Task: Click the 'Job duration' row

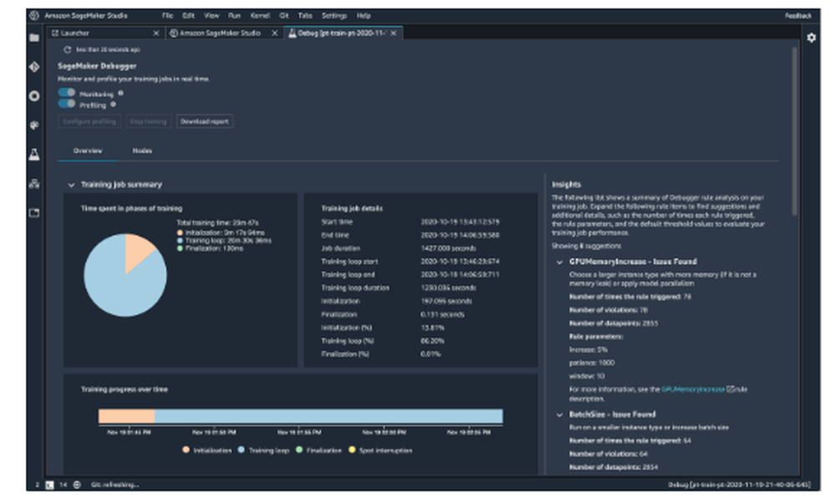Action: click(410, 248)
